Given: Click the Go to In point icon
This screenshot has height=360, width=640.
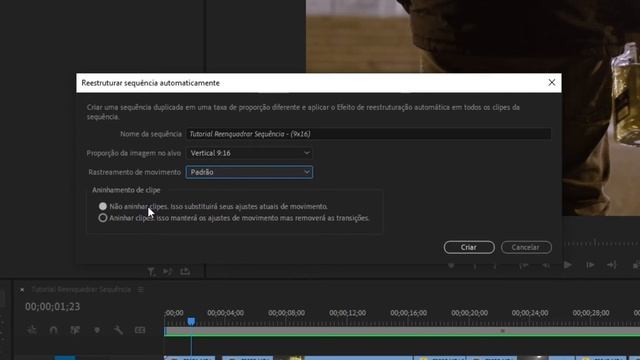Looking at the screenshot, I should [x=524, y=266].
